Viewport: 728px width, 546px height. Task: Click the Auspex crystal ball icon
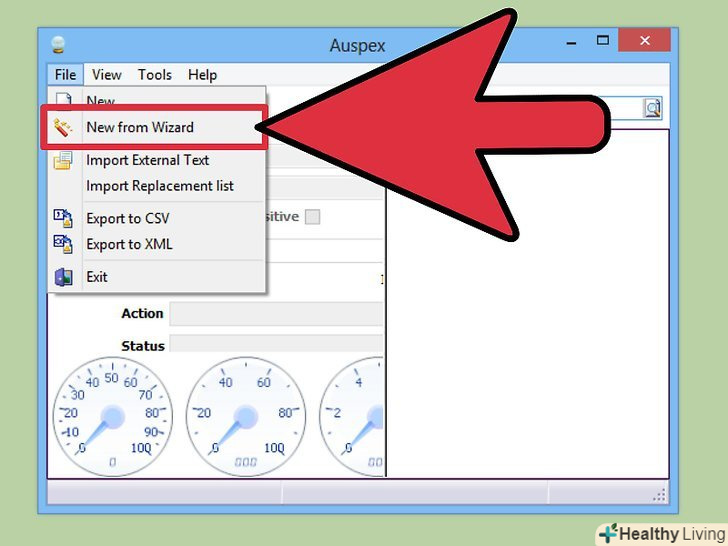[58, 45]
